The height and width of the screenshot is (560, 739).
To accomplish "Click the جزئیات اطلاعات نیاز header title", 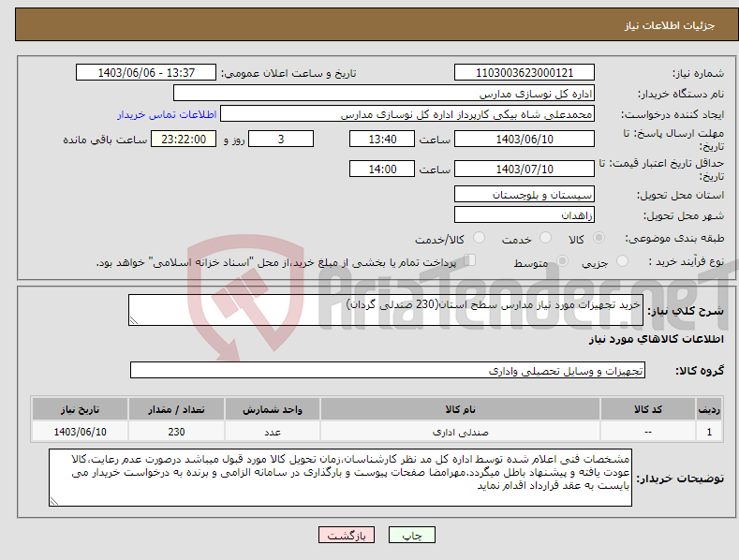I will tap(670, 25).
